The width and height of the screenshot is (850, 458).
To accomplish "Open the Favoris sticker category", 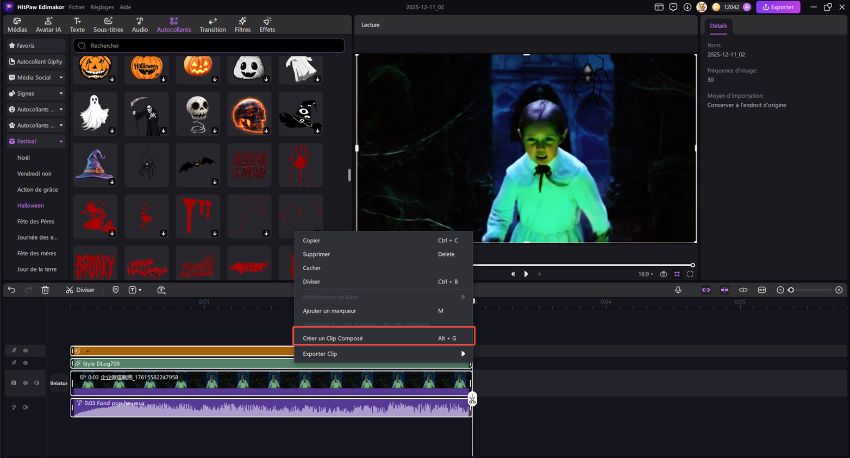I will pos(36,46).
